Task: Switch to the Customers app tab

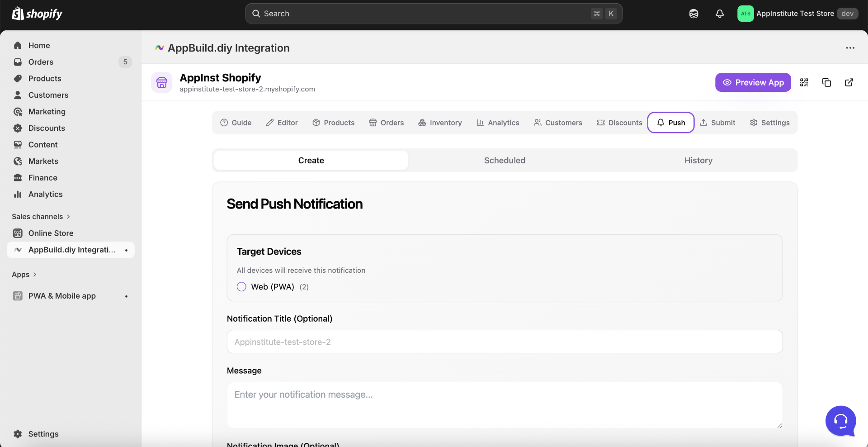Action: pos(558,123)
